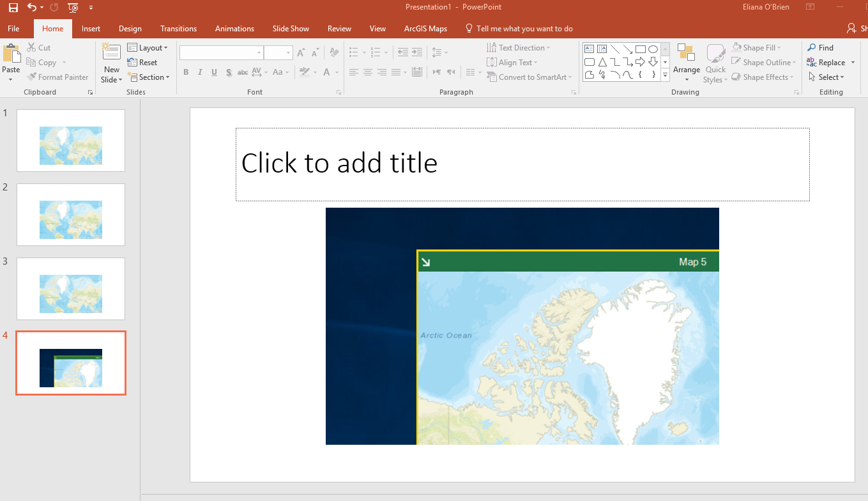Toggle Bold formatting button
Screen dimensions: 868x501
click(186, 72)
